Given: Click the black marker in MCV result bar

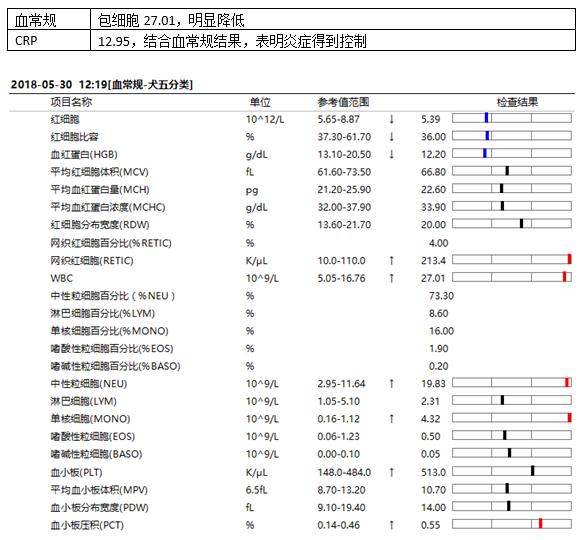Looking at the screenshot, I should 507,171.
